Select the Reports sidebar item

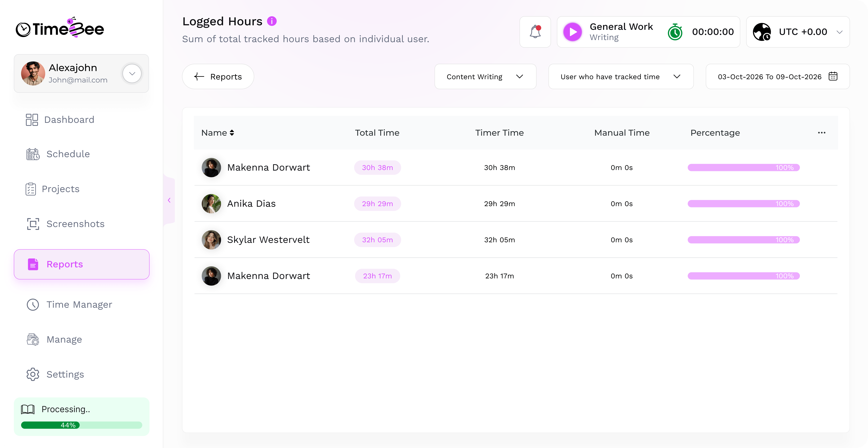(82, 264)
